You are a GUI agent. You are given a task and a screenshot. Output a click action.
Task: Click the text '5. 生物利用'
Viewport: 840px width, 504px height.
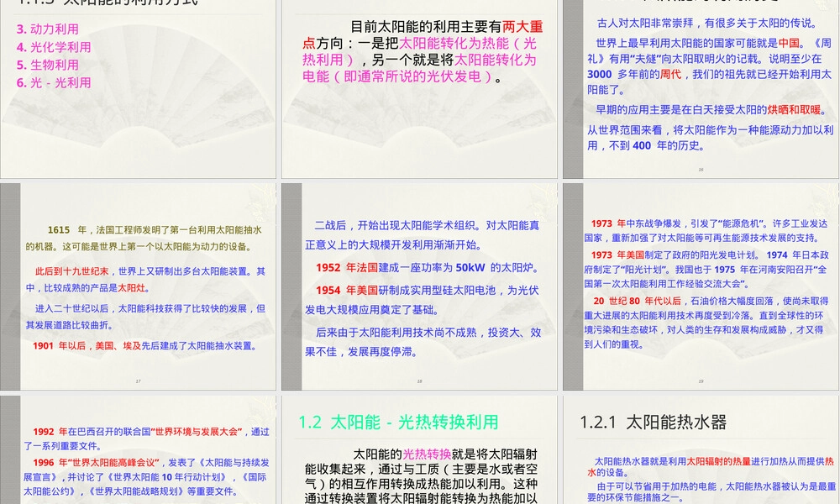[48, 65]
